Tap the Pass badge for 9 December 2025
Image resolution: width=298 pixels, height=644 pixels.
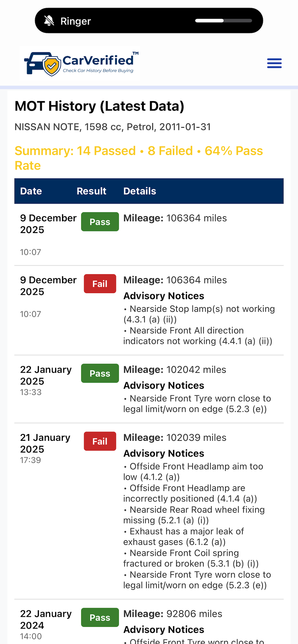[x=100, y=222]
